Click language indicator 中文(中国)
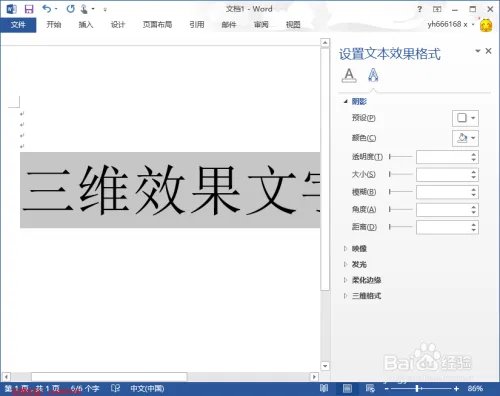 coord(147,389)
